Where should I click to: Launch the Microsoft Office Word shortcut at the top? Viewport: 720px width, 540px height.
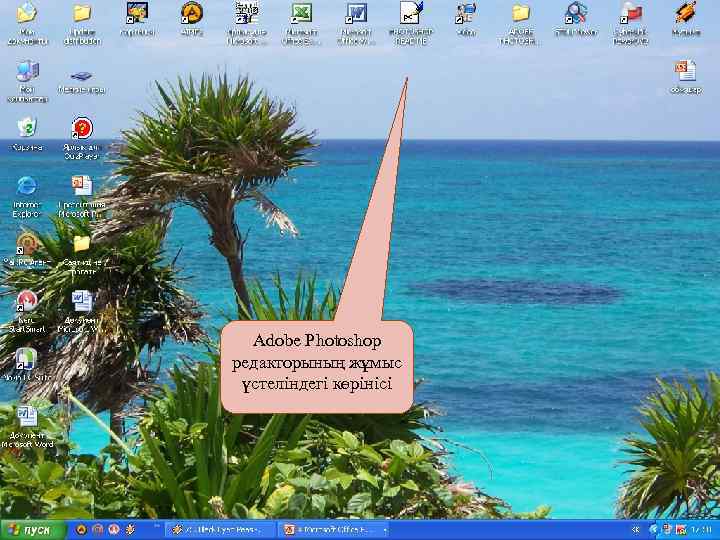click(x=356, y=23)
